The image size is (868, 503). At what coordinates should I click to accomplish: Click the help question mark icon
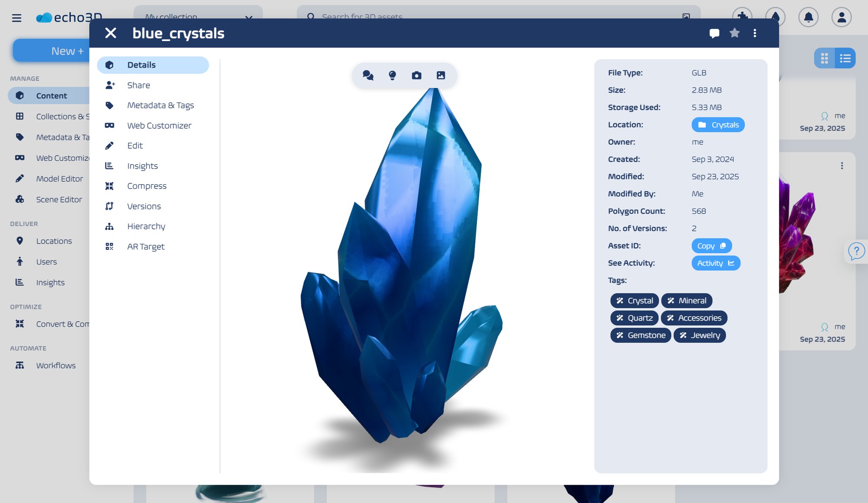click(856, 251)
